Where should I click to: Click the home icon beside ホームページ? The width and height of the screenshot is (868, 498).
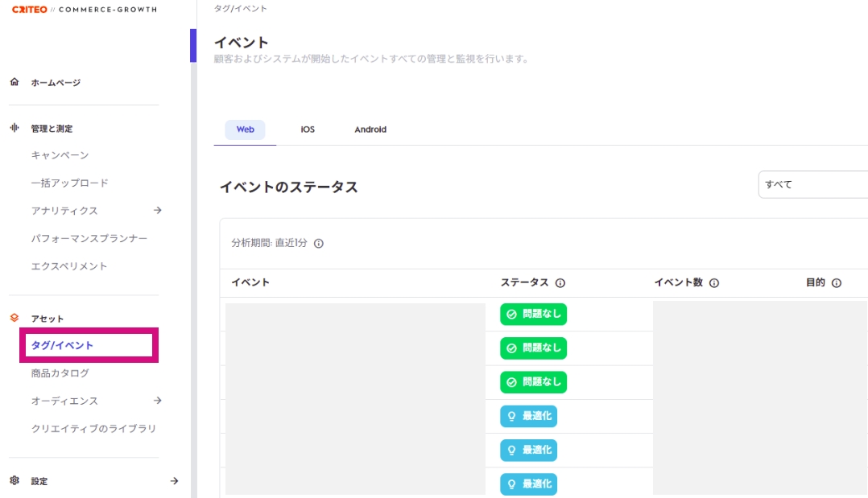point(14,82)
